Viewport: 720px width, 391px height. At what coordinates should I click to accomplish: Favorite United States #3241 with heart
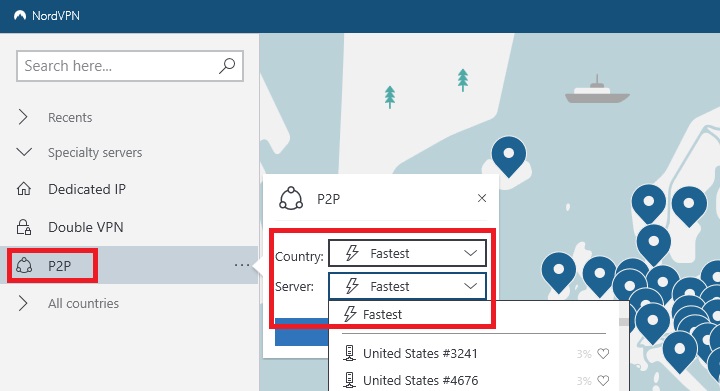[x=603, y=353]
